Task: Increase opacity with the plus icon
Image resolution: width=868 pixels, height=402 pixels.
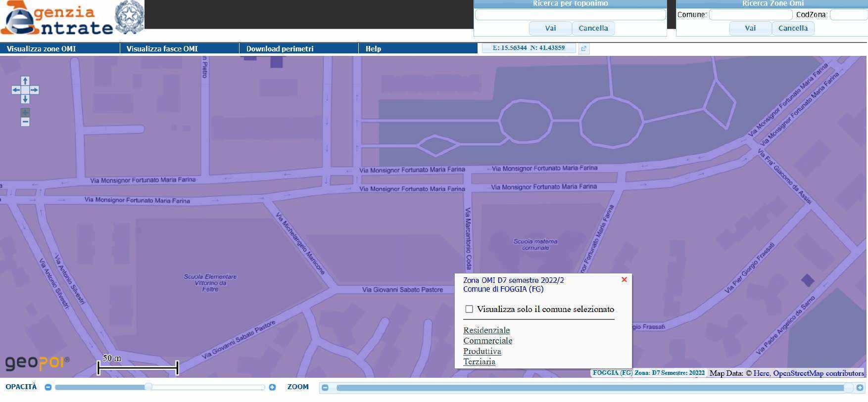Action: tap(272, 387)
